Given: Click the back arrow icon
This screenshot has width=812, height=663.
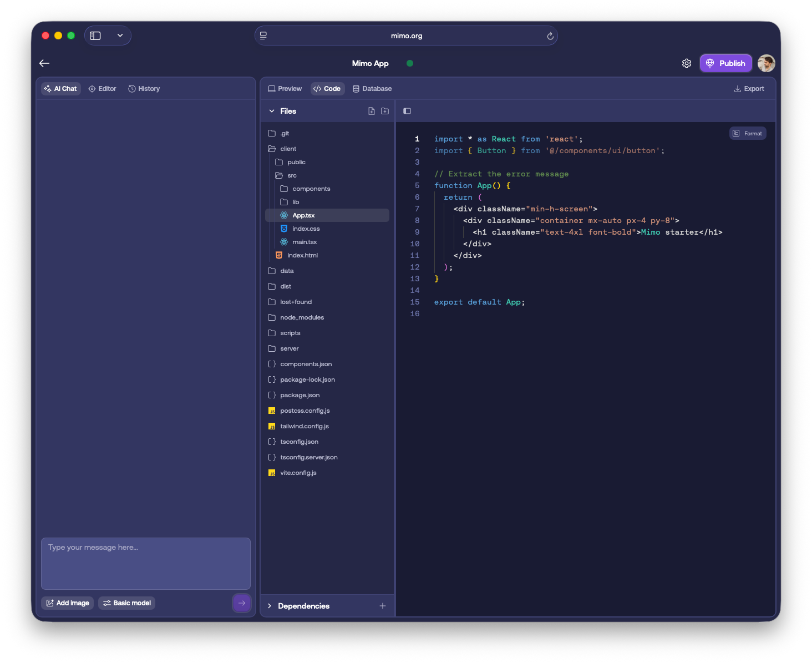Looking at the screenshot, I should (44, 63).
